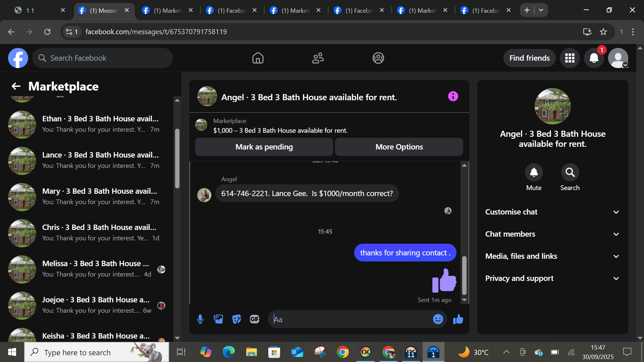
Task: Go back from Marketplace chats list
Action: click(16, 86)
